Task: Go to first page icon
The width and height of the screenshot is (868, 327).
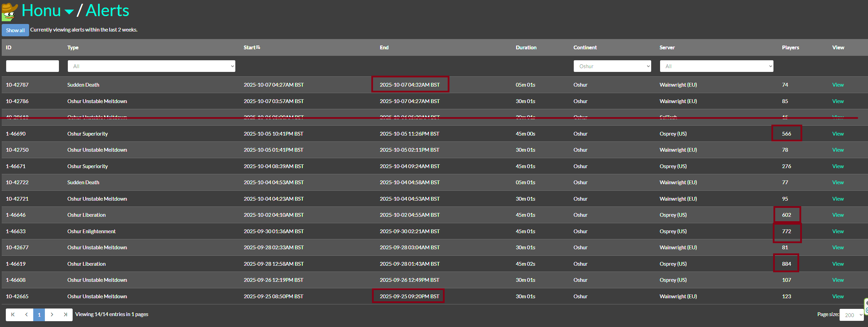Action: point(13,315)
